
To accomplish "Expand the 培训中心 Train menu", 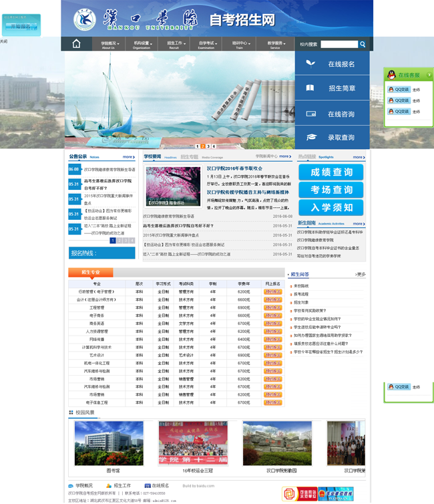I will pos(240,44).
